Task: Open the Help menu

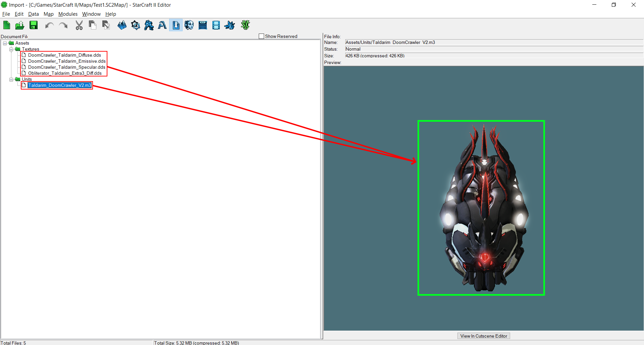Action: 111,14
